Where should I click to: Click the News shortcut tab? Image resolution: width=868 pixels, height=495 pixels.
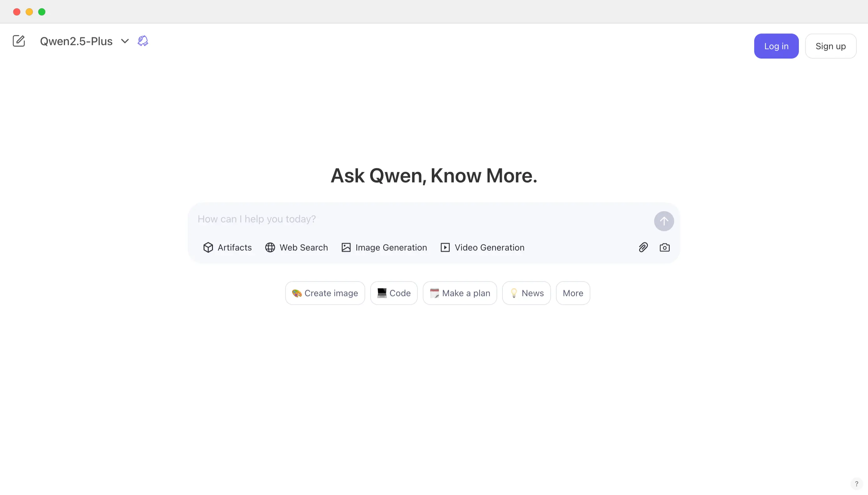pyautogui.click(x=527, y=293)
